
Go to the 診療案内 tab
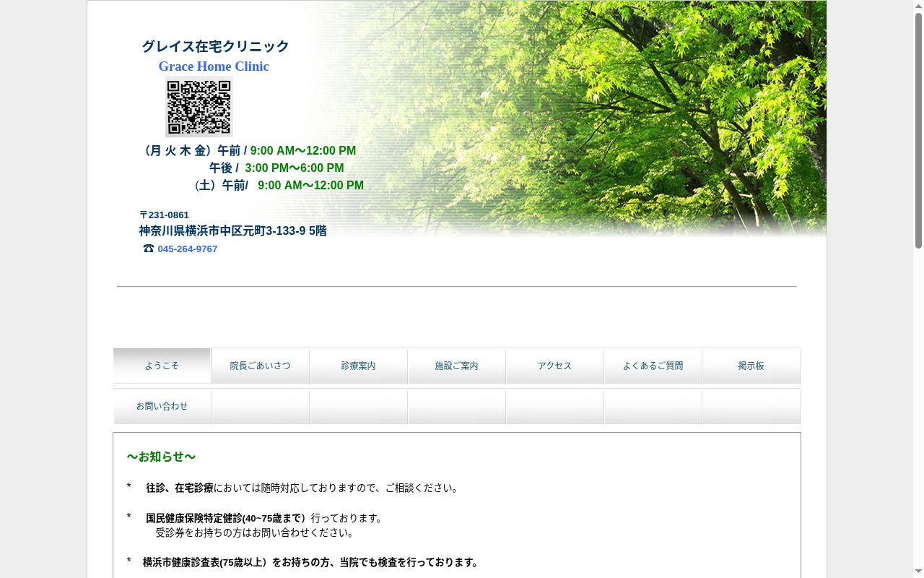[358, 366]
